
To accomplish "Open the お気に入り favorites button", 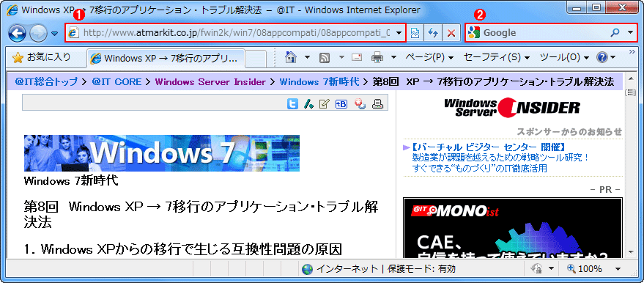I will 42,57.
